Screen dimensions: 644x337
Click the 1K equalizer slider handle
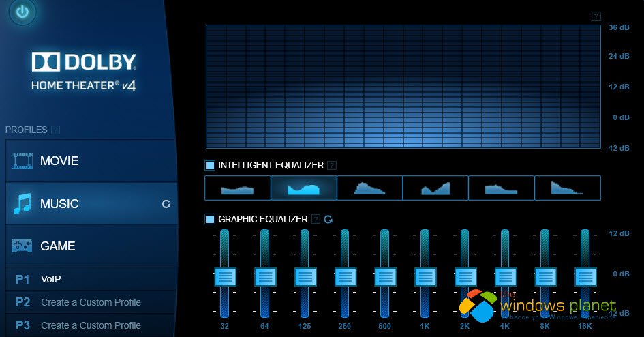click(x=425, y=276)
